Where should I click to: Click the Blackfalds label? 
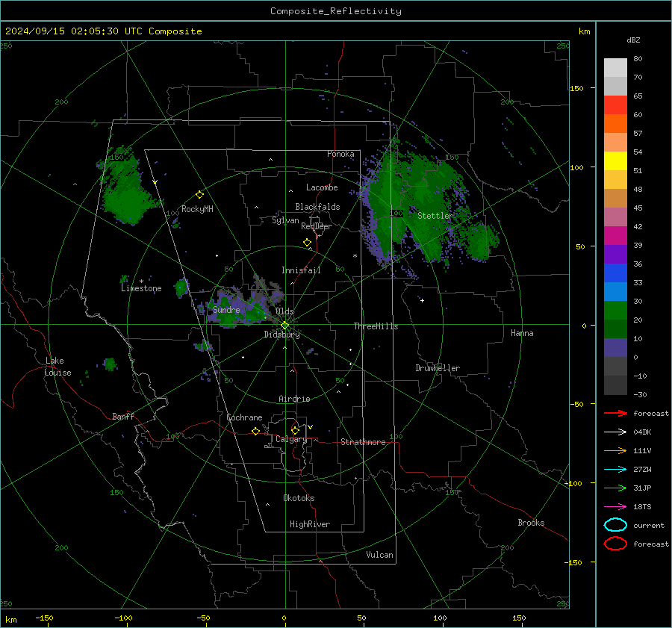pos(317,207)
